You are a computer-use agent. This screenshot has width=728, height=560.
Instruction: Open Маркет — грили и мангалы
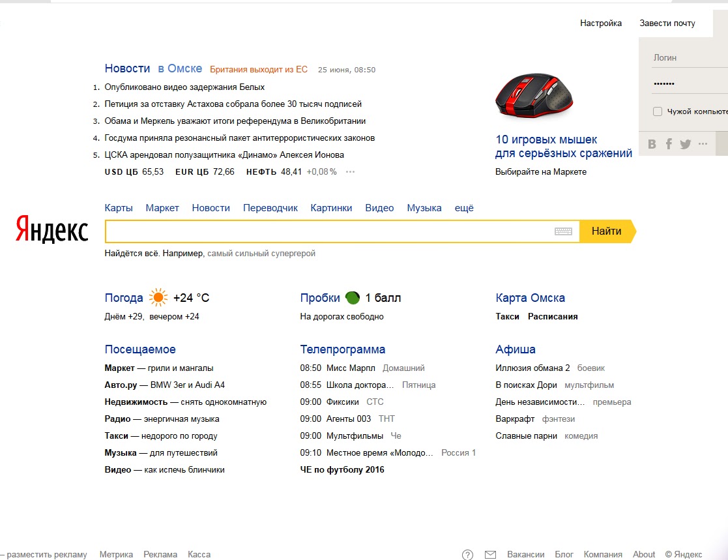click(159, 368)
